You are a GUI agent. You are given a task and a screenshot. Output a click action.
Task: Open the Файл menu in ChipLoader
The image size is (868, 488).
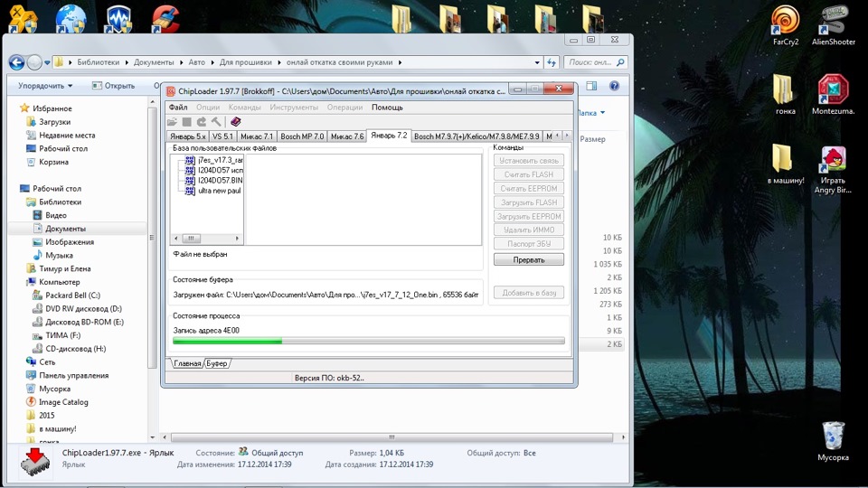pyautogui.click(x=178, y=108)
